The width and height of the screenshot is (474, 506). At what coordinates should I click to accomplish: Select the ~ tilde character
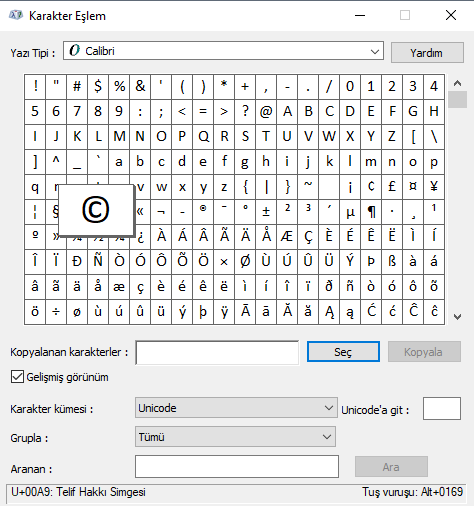pyautogui.click(x=308, y=187)
